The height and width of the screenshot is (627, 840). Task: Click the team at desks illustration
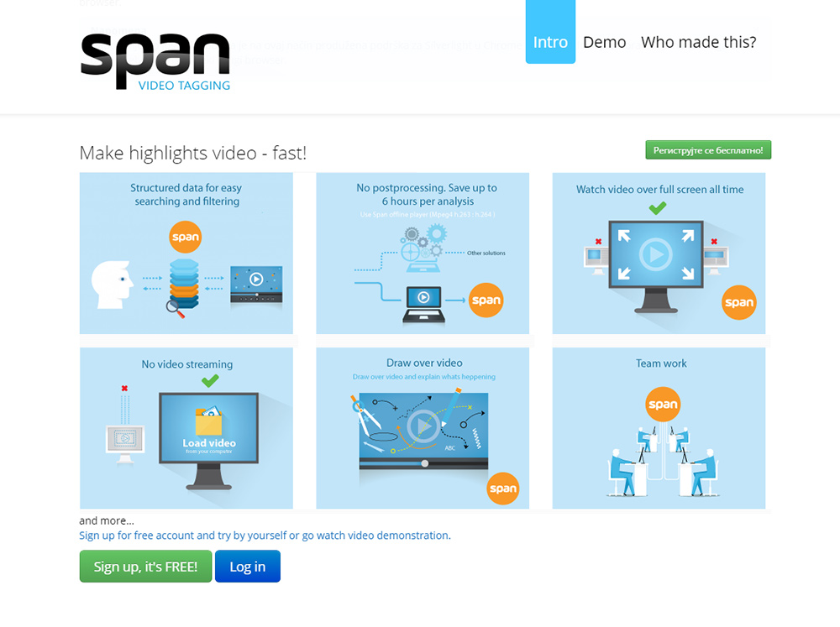point(663,461)
